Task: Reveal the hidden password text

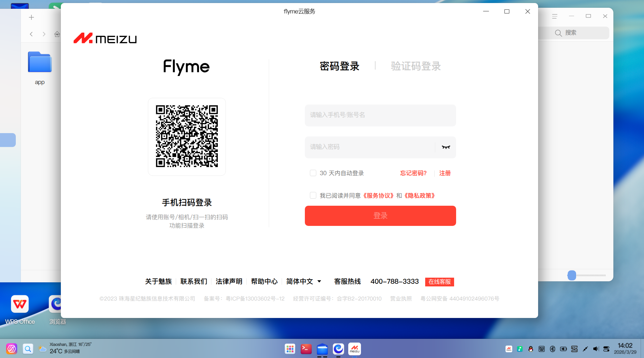Action: tap(445, 147)
